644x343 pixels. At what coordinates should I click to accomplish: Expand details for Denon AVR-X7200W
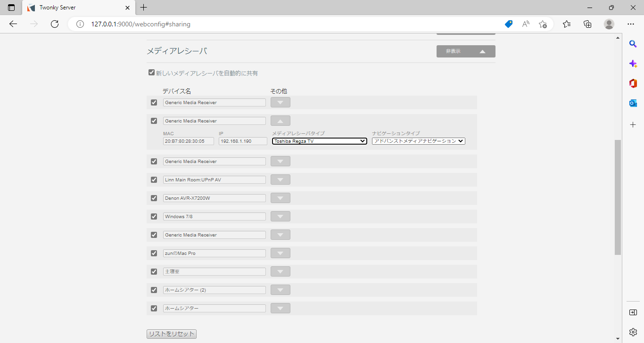[281, 198]
